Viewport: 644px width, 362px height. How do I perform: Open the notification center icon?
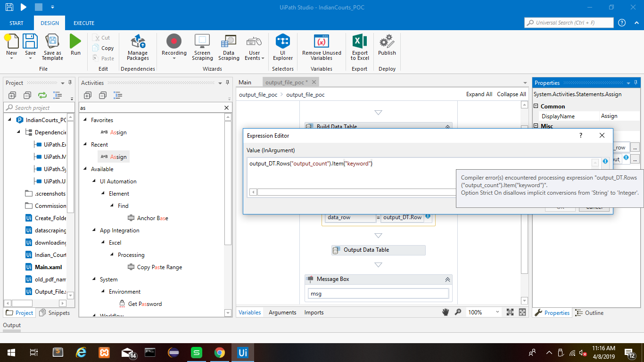tap(630, 353)
